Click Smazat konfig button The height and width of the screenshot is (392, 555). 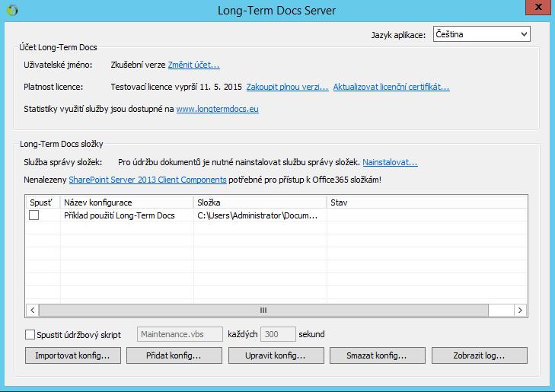click(x=378, y=355)
